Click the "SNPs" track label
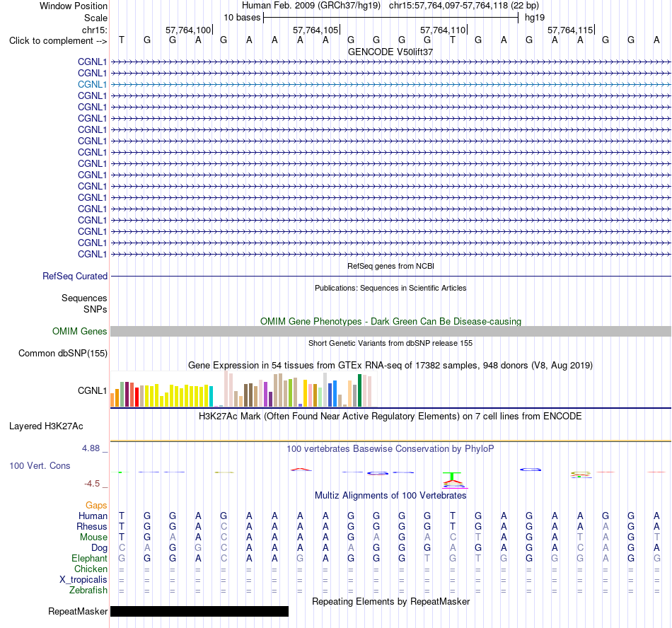 pos(95,309)
